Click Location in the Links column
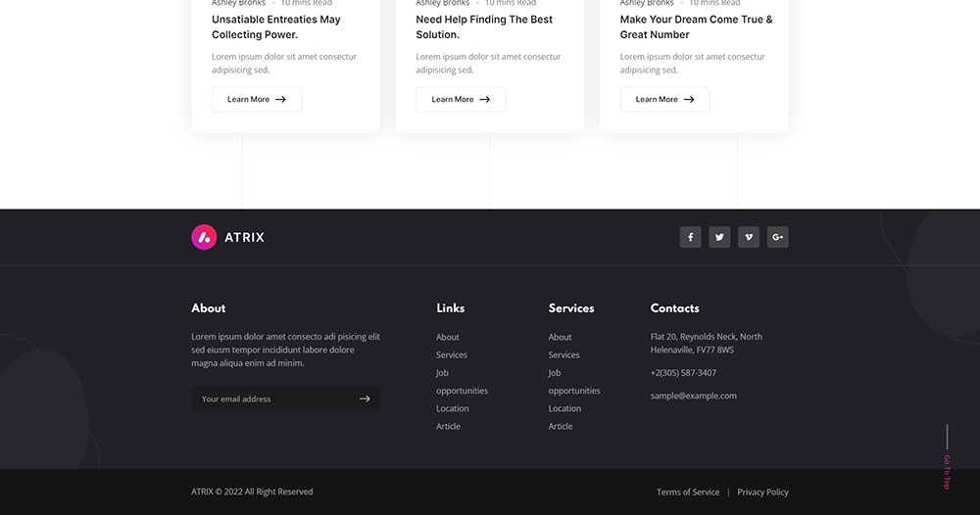 (x=453, y=408)
